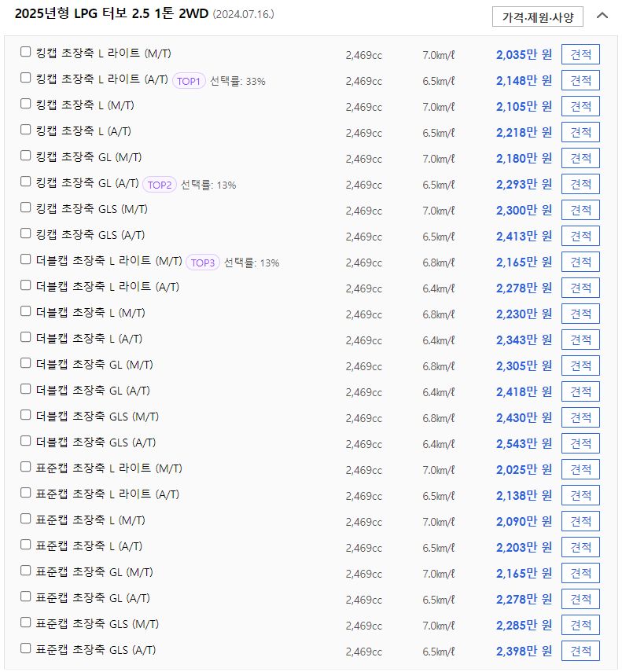Image resolution: width=622 pixels, height=672 pixels.
Task: Click price 2,543만 원
Action: tap(524, 443)
